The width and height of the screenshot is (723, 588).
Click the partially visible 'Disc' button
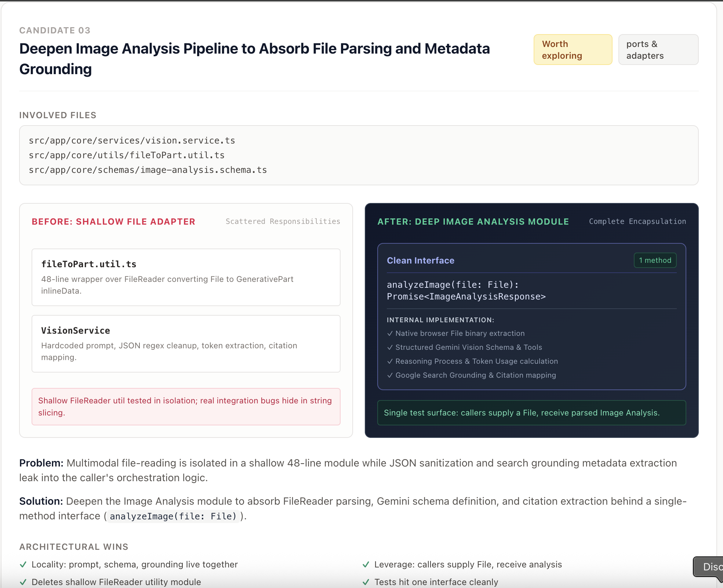pos(709,567)
